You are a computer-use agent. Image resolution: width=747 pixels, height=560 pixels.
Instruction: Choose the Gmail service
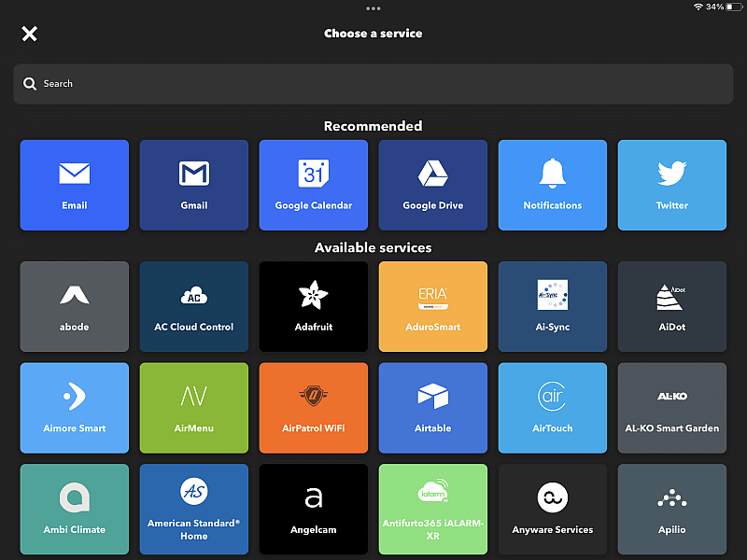[194, 185]
